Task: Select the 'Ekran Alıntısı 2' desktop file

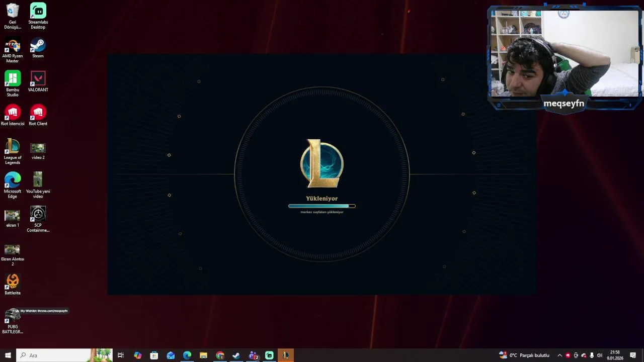Action: [13, 255]
